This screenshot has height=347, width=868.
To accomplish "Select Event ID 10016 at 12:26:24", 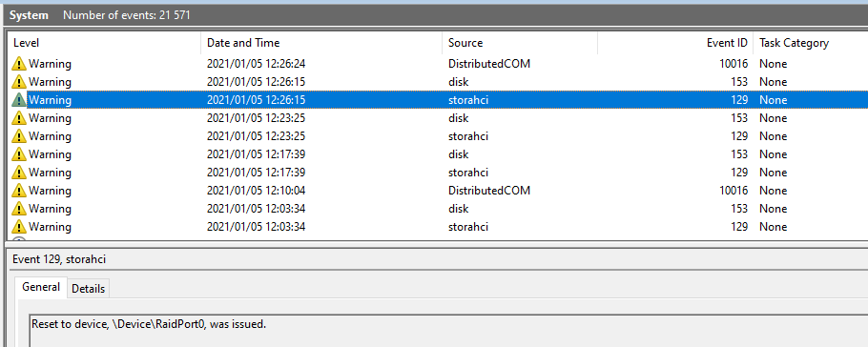I will [734, 64].
